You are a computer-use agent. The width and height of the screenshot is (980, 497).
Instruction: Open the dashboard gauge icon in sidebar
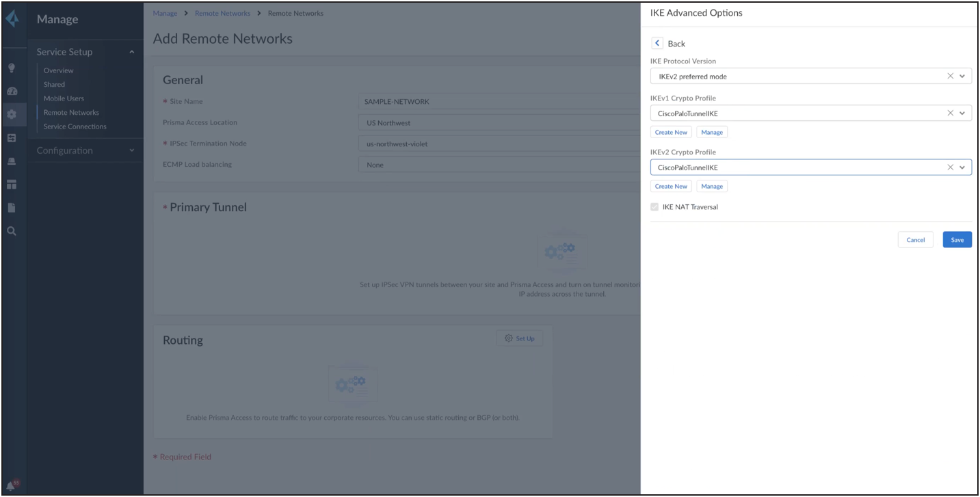click(x=12, y=91)
